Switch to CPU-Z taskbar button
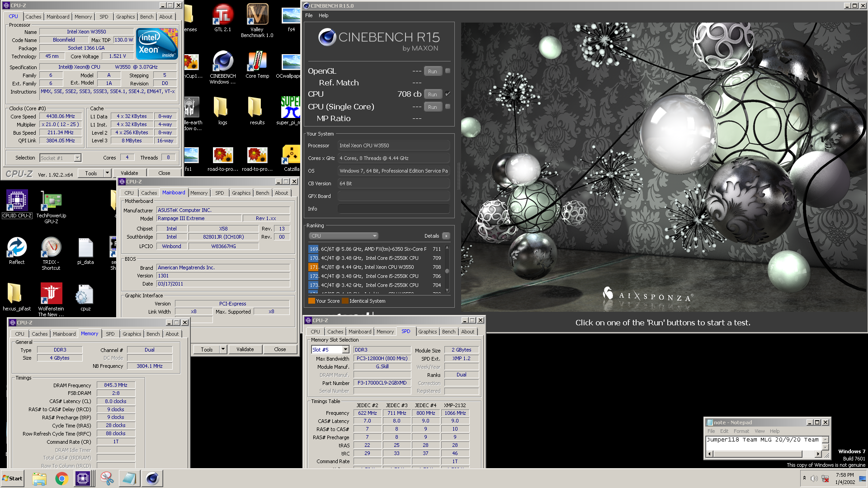The width and height of the screenshot is (868, 488). pyautogui.click(x=83, y=479)
